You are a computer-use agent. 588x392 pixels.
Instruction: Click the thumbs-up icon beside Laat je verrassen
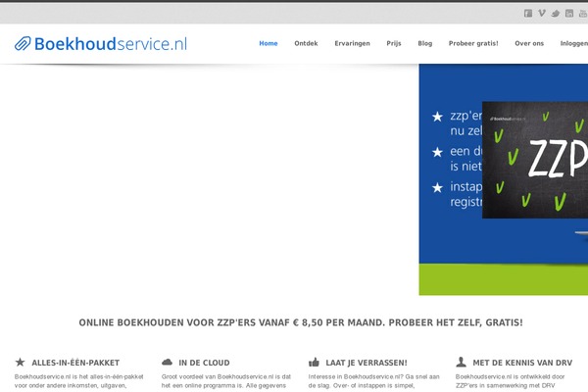point(314,362)
